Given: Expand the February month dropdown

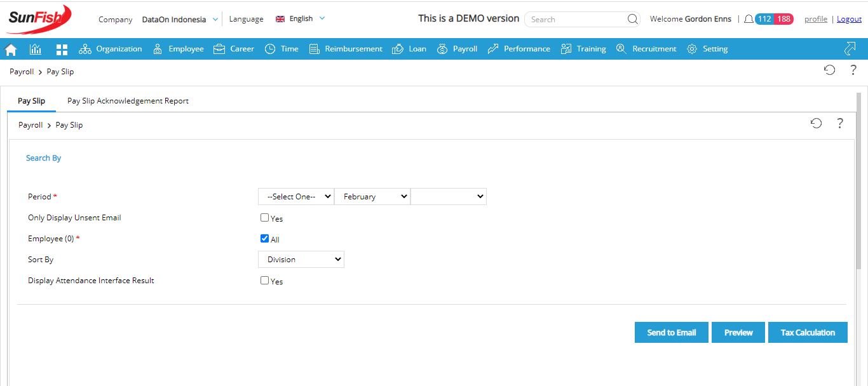Looking at the screenshot, I should [372, 197].
